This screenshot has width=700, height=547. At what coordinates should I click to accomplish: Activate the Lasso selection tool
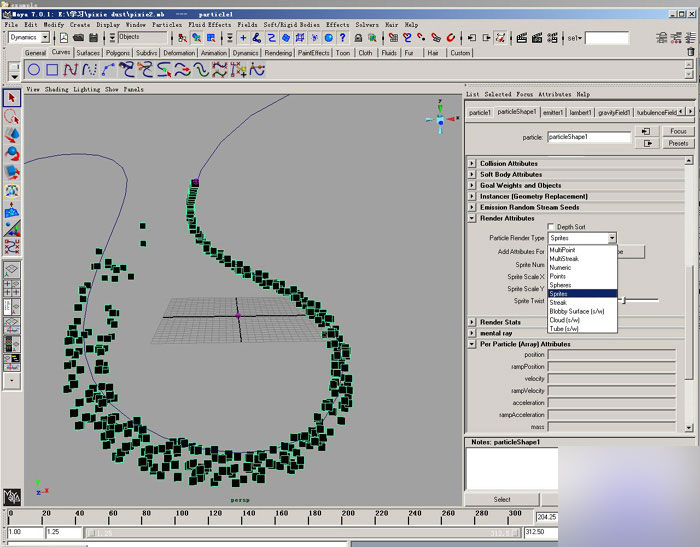point(12,117)
